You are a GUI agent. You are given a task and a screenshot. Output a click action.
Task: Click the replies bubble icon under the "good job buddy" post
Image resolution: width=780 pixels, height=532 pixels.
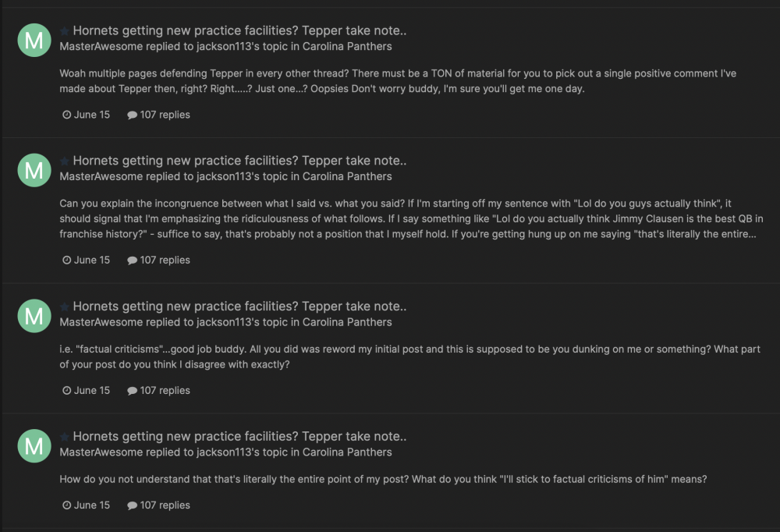tap(132, 391)
